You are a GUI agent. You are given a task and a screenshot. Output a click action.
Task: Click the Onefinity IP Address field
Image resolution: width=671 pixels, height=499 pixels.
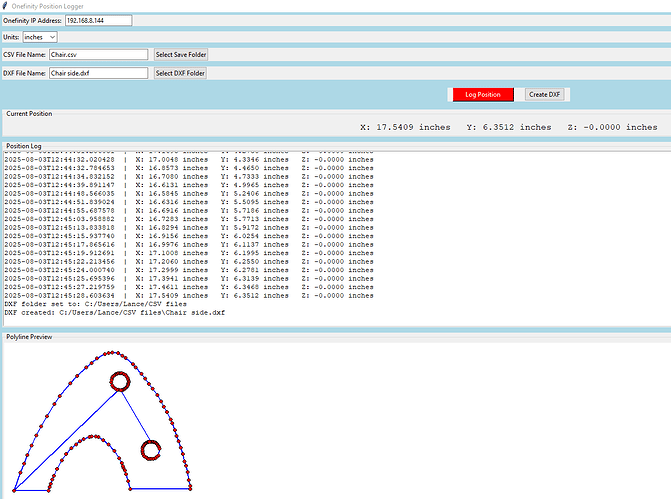(98, 21)
